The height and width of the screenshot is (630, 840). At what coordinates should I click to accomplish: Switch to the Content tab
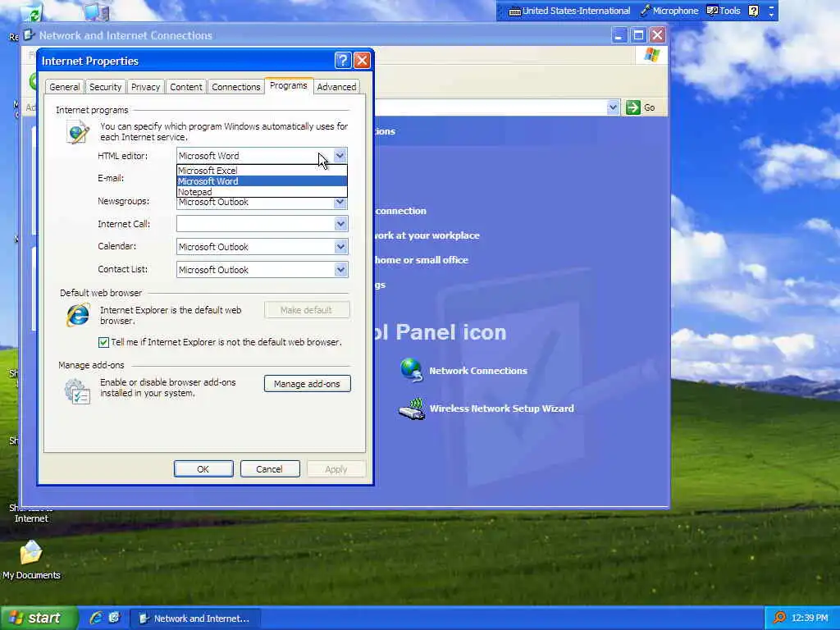tap(186, 87)
